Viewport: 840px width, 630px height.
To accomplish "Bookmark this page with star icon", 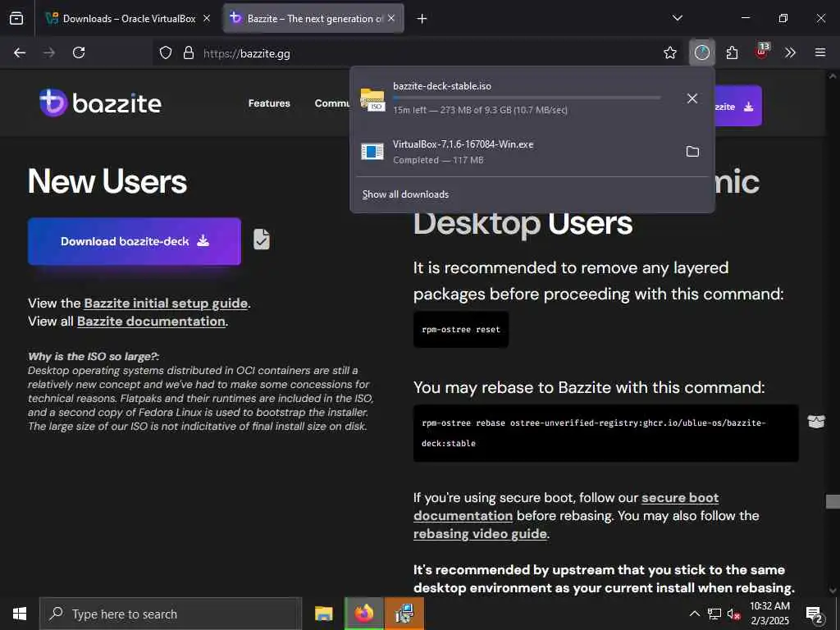I will pos(670,52).
